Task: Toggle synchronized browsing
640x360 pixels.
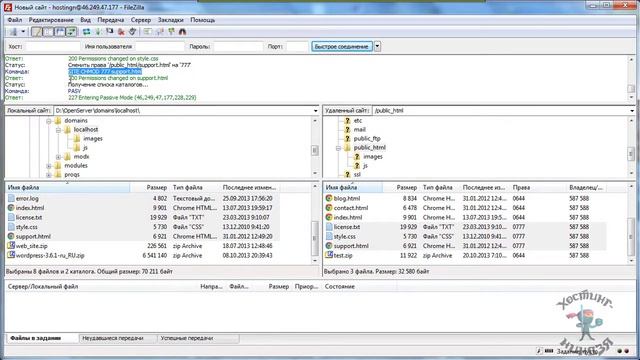Action: click(171, 32)
